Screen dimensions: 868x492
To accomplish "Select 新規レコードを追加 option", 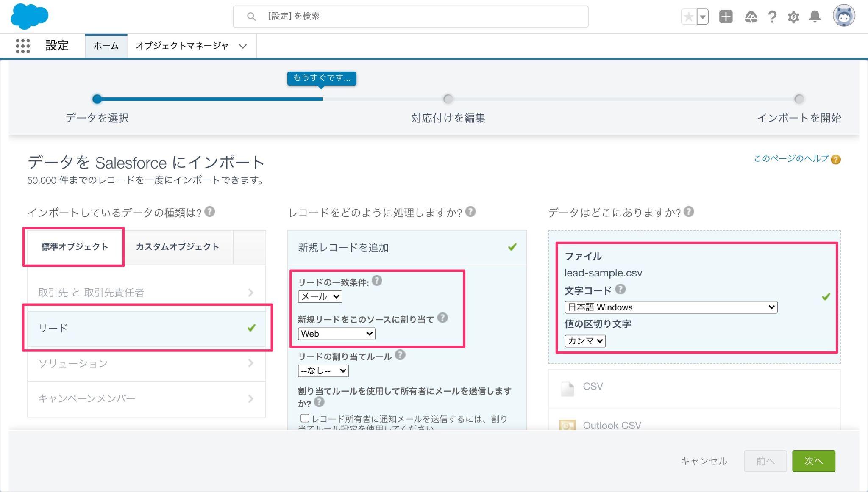I will point(407,248).
